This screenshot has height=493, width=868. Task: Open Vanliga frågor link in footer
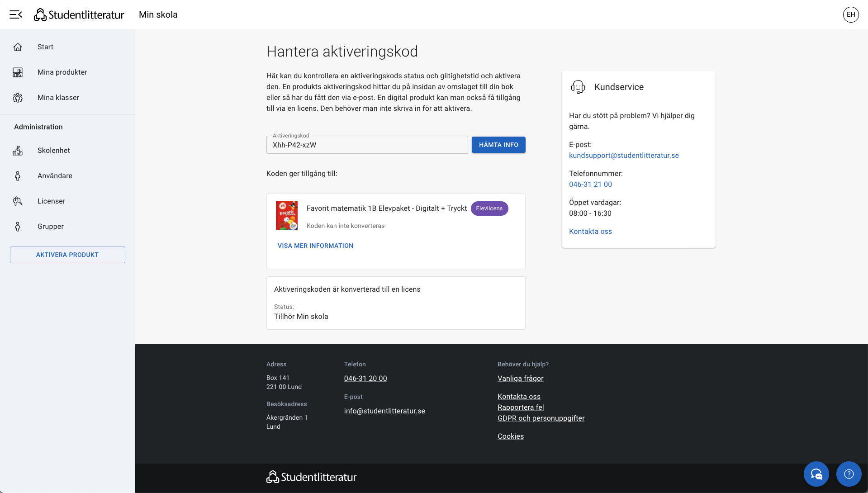tap(520, 379)
